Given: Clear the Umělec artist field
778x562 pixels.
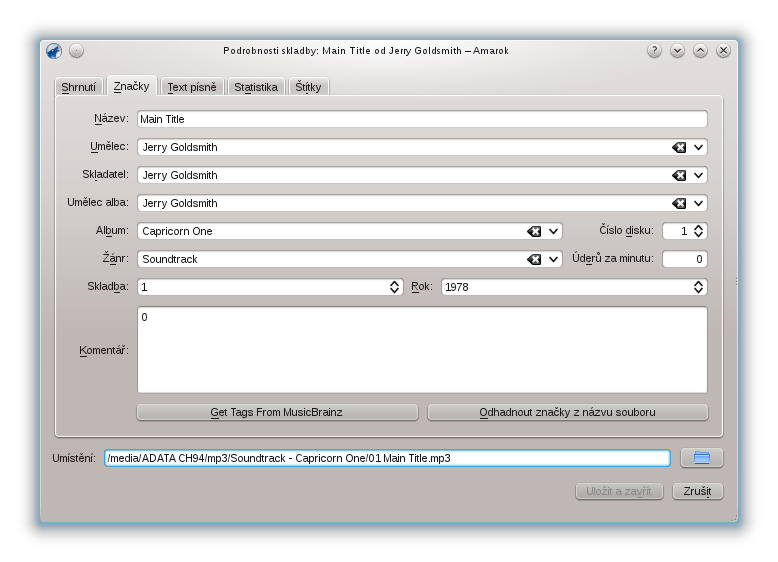Looking at the screenshot, I should 679,147.
